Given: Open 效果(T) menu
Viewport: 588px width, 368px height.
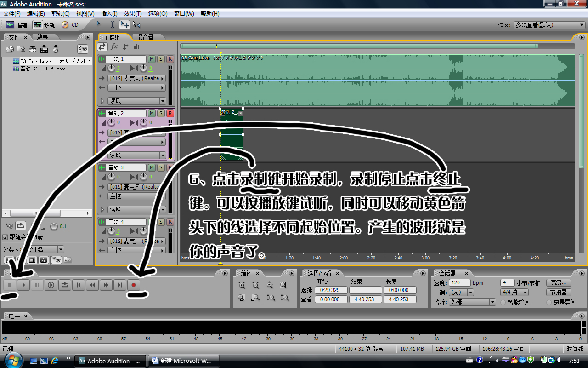Looking at the screenshot, I should coord(133,14).
